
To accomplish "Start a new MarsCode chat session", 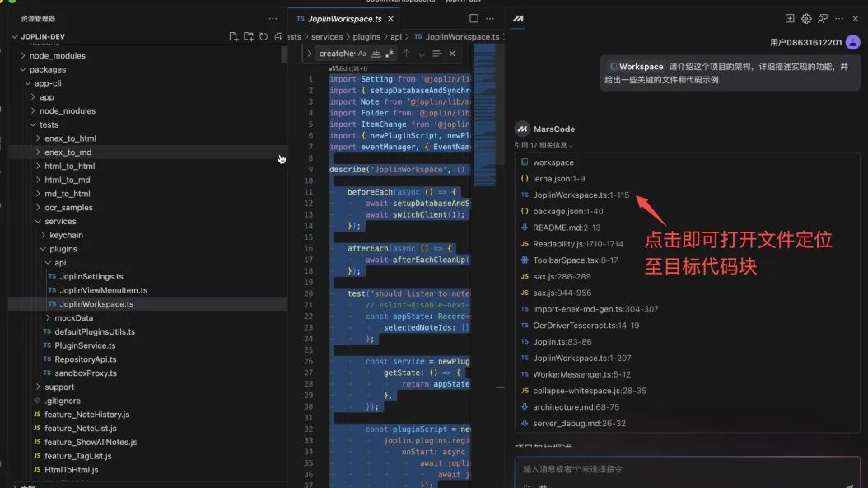I will tap(790, 18).
